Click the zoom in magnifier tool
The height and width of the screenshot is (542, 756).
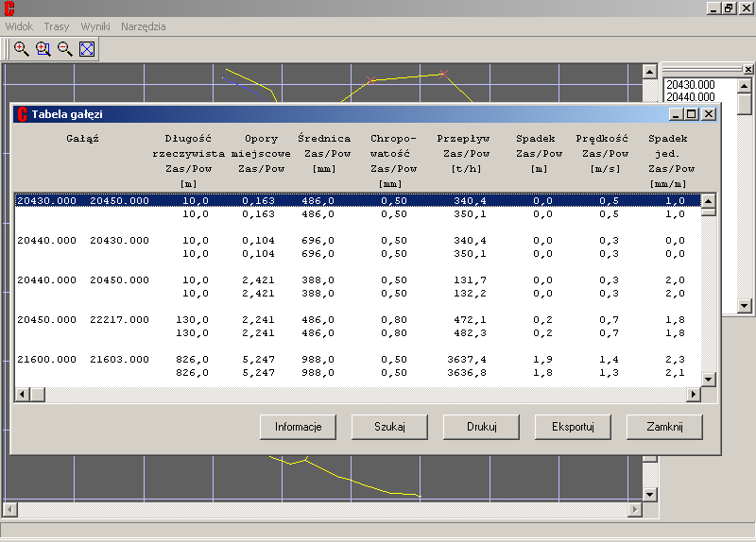[x=21, y=49]
